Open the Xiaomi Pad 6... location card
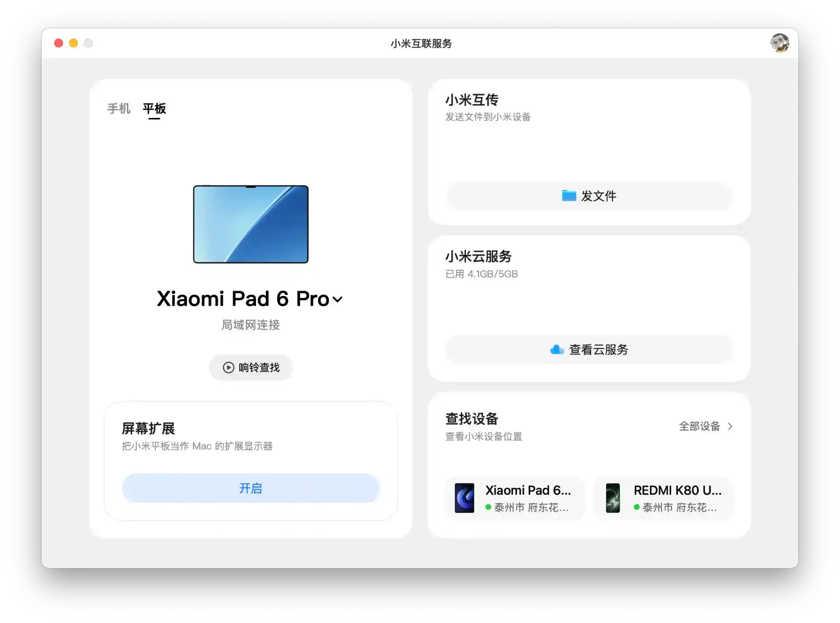The image size is (840, 623). click(515, 498)
